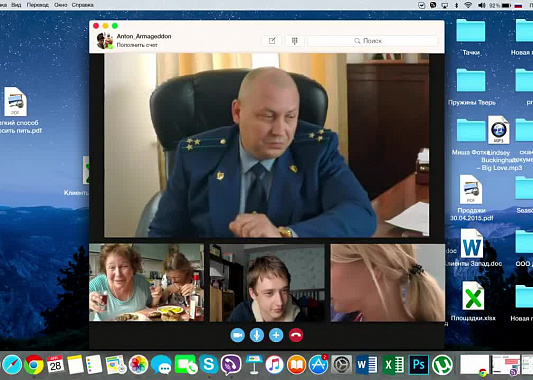The image size is (533, 380).
Task: Open Reminders in the dock
Action: click(94, 364)
